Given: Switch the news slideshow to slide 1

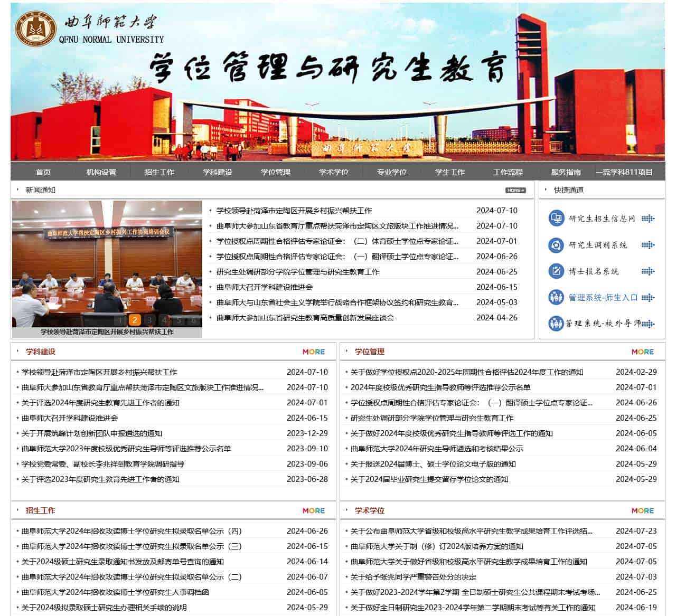Looking at the screenshot, I should (120, 320).
